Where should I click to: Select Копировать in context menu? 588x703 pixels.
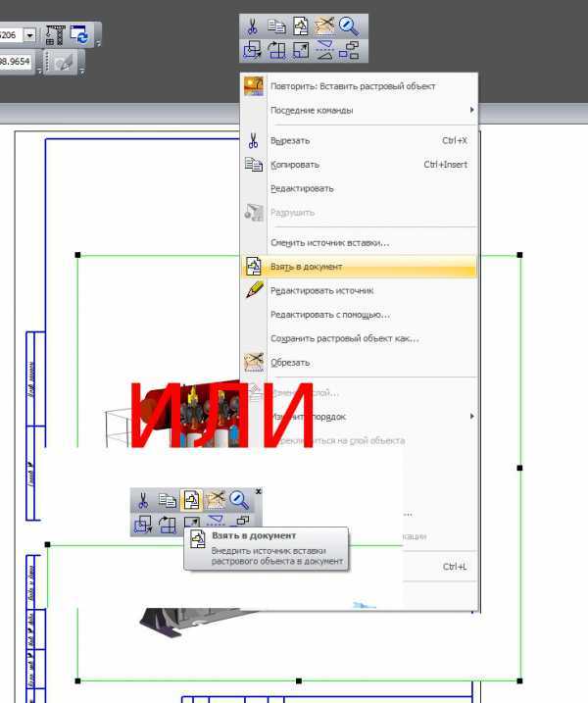click(359, 165)
